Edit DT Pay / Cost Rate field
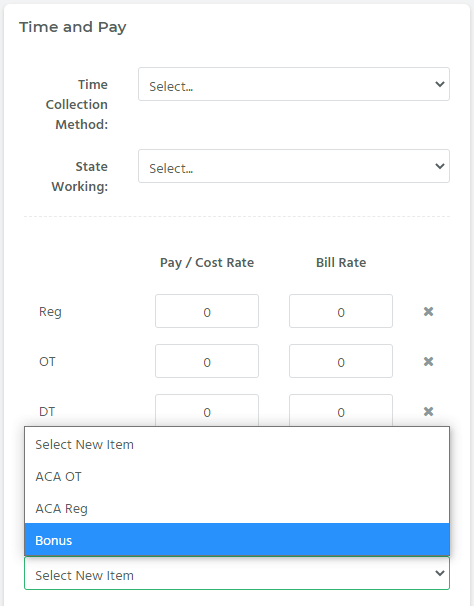474x606 pixels. coord(207,410)
